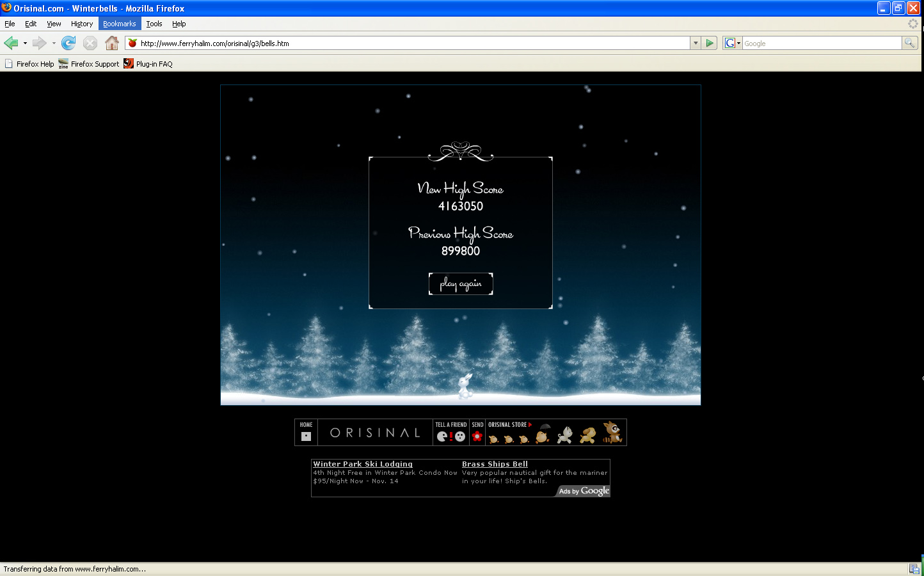Click the status bar icon at bottom right

[914, 569]
